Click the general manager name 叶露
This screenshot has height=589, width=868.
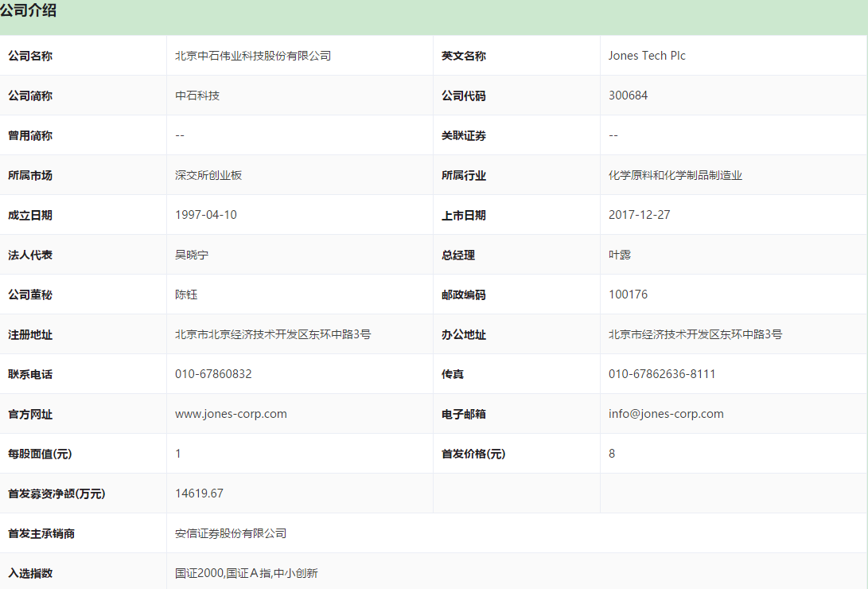(620, 255)
